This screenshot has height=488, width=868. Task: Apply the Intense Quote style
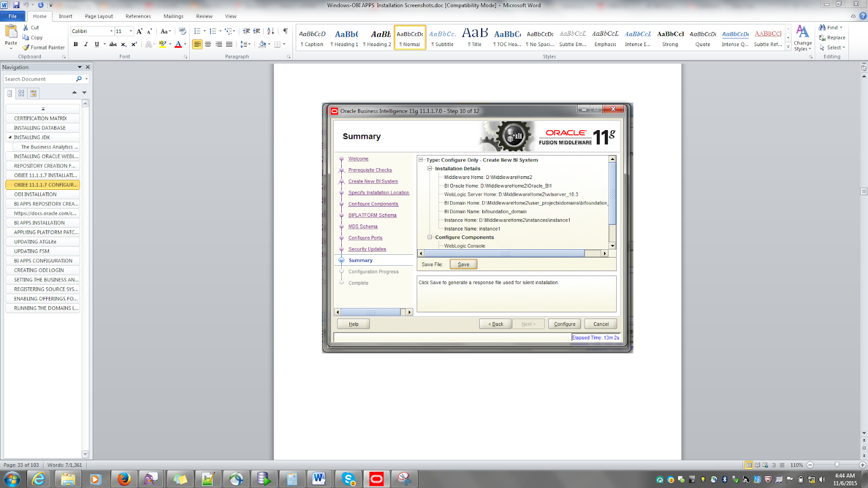[x=735, y=38]
